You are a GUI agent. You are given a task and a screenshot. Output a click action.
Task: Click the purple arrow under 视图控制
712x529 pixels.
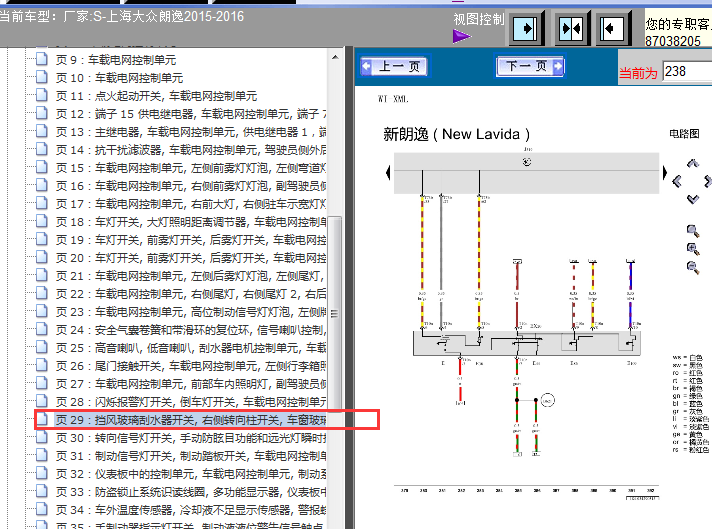[461, 36]
